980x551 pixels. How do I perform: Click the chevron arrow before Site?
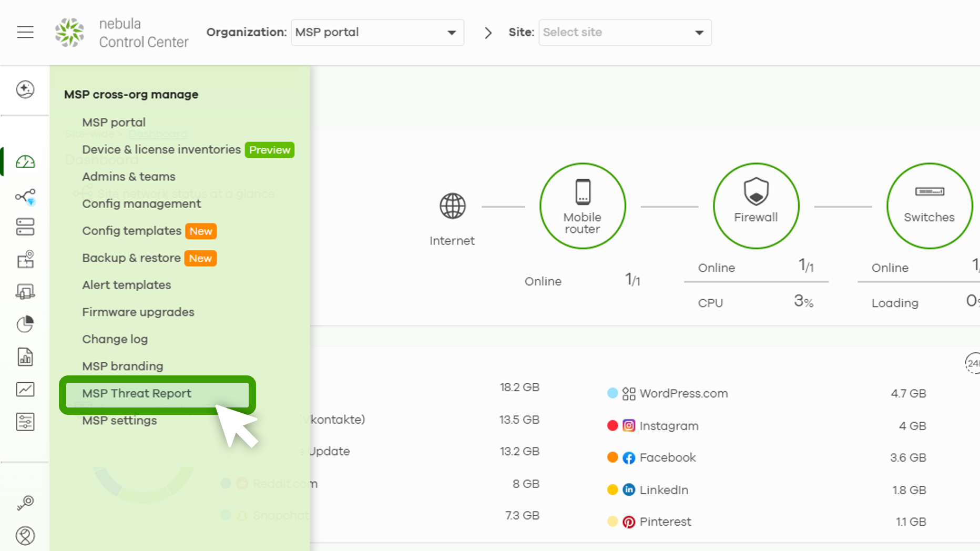point(488,33)
